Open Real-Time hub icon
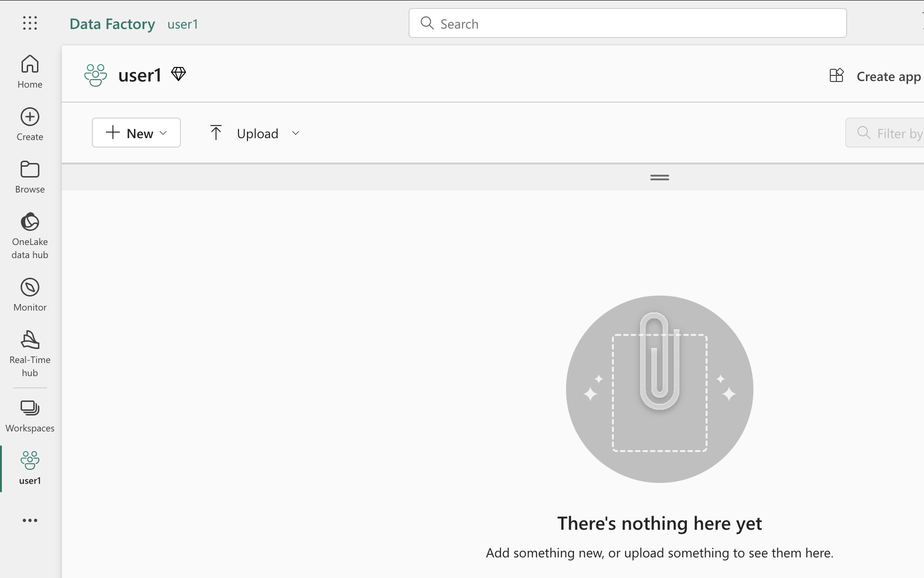The image size is (924, 578). pyautogui.click(x=30, y=352)
